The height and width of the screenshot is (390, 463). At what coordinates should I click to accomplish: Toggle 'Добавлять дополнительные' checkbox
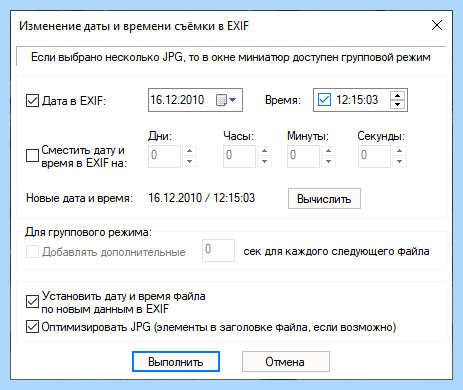point(32,252)
